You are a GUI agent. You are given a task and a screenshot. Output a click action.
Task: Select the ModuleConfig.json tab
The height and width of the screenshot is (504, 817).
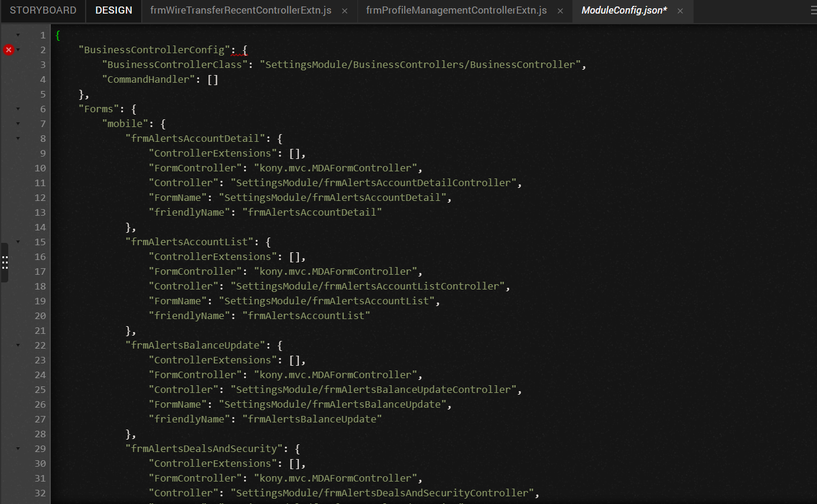tap(624, 11)
